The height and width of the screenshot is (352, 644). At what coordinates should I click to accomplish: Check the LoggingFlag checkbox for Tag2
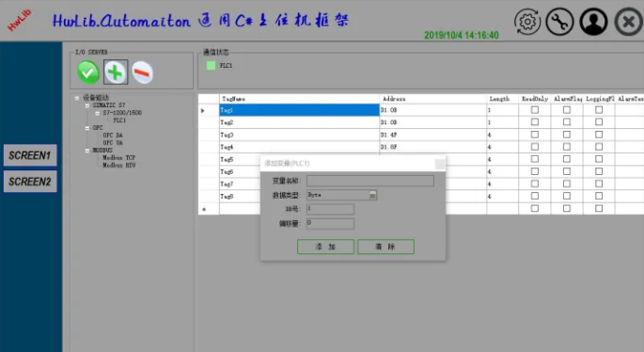click(599, 122)
